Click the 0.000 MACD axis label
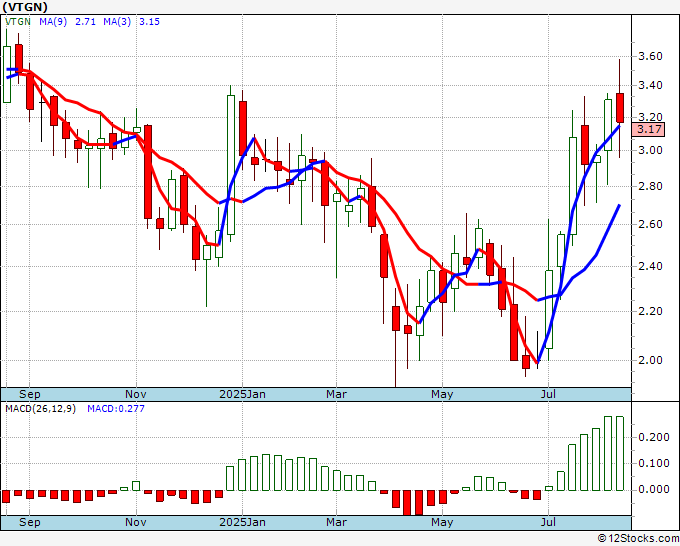This screenshot has height=546, width=680. (654, 490)
